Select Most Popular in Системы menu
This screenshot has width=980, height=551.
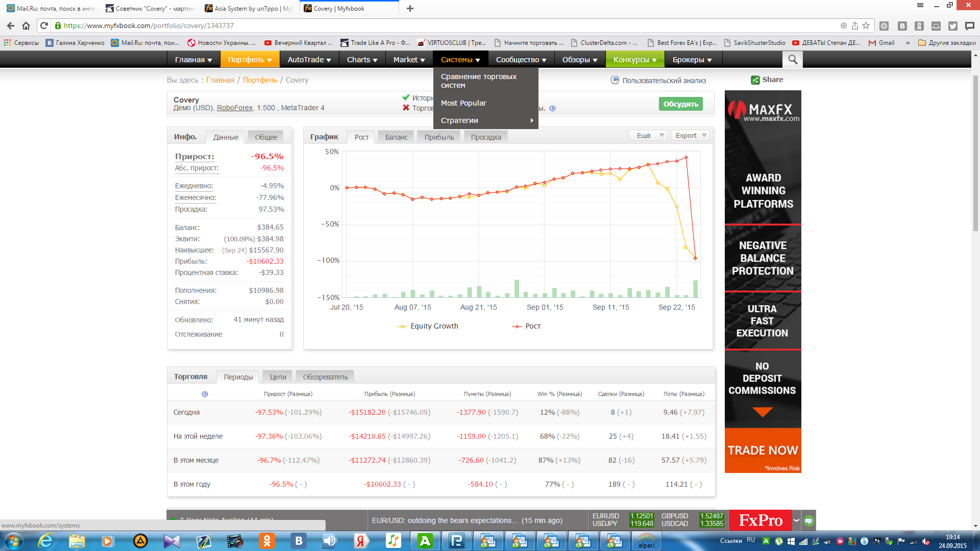pyautogui.click(x=485, y=103)
